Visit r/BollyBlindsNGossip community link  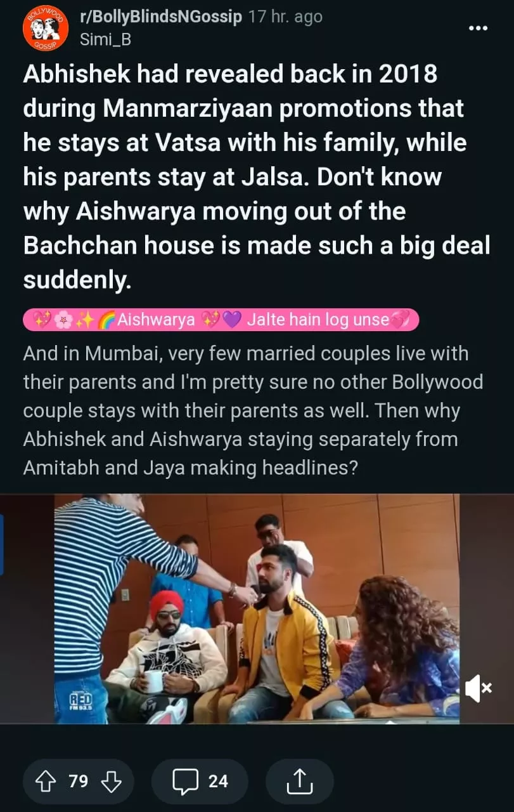click(x=161, y=17)
